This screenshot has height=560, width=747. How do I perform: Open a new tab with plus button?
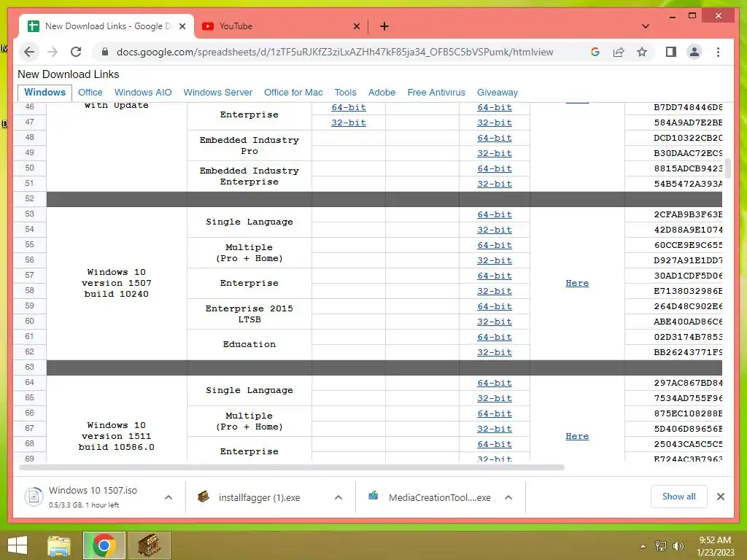(x=384, y=26)
